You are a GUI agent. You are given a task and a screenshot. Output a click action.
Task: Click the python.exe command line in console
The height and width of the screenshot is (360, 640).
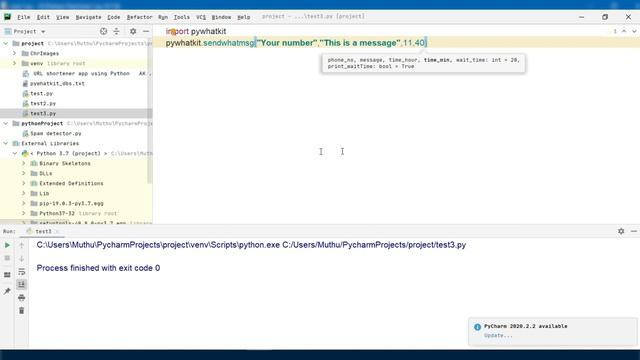point(251,245)
